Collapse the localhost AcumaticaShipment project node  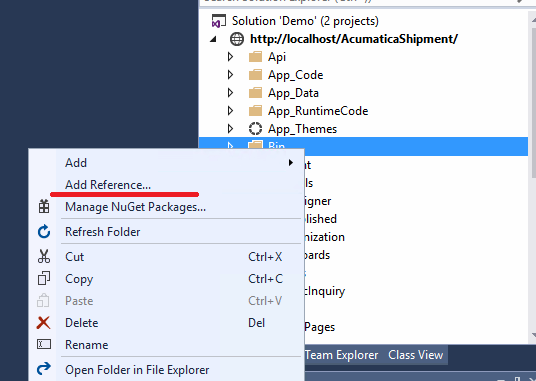point(213,39)
